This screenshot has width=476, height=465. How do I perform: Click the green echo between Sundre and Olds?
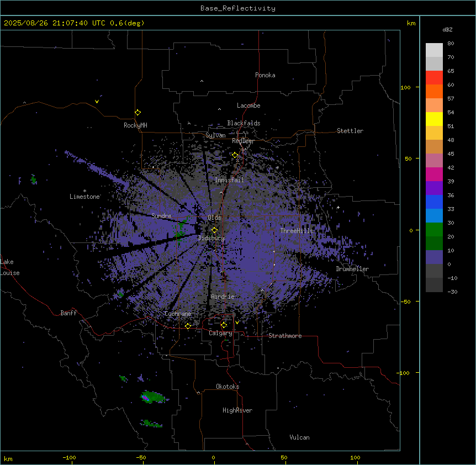pyautogui.click(x=181, y=230)
